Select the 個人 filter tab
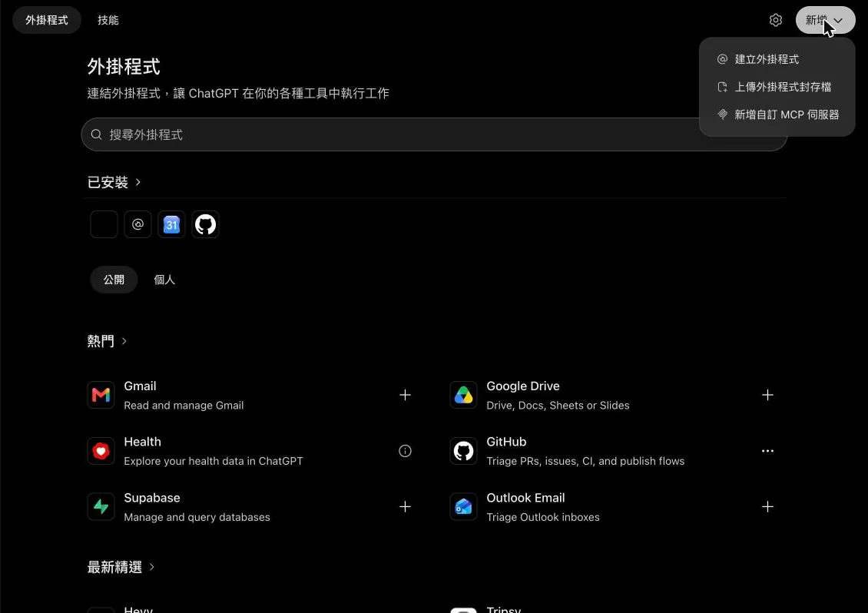This screenshot has height=613, width=868. 164,280
